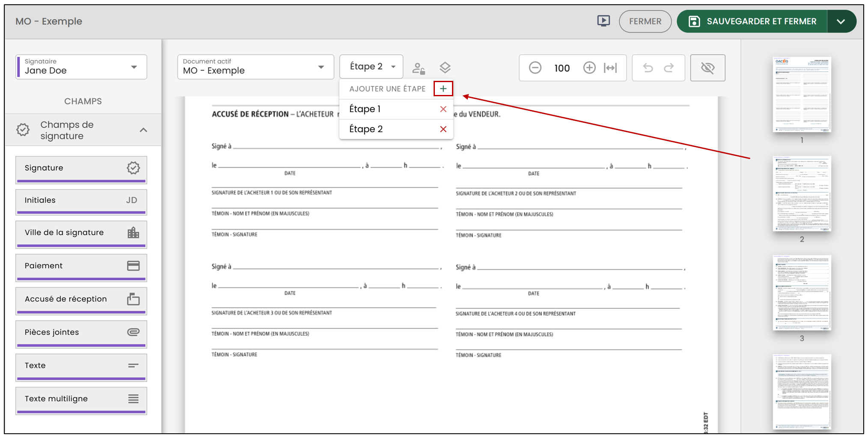Viewport: 868px width, 438px height.
Task: Collapse the Champs de signature section
Action: pyautogui.click(x=143, y=130)
